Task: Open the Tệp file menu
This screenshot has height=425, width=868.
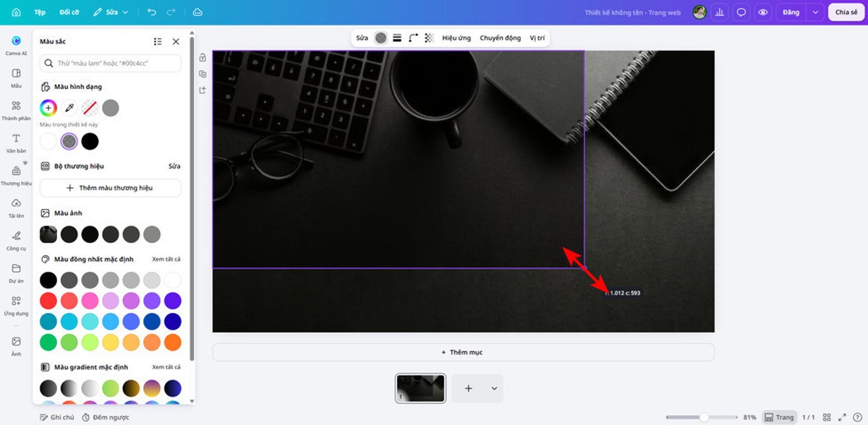Action: 40,12
